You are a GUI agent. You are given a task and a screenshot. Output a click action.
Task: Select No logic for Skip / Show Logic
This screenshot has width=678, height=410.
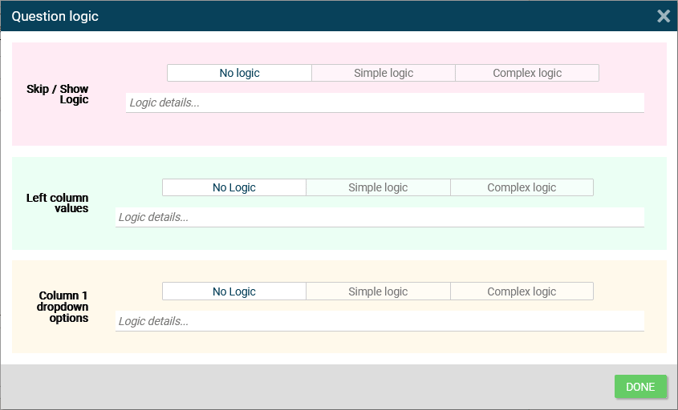tap(239, 73)
